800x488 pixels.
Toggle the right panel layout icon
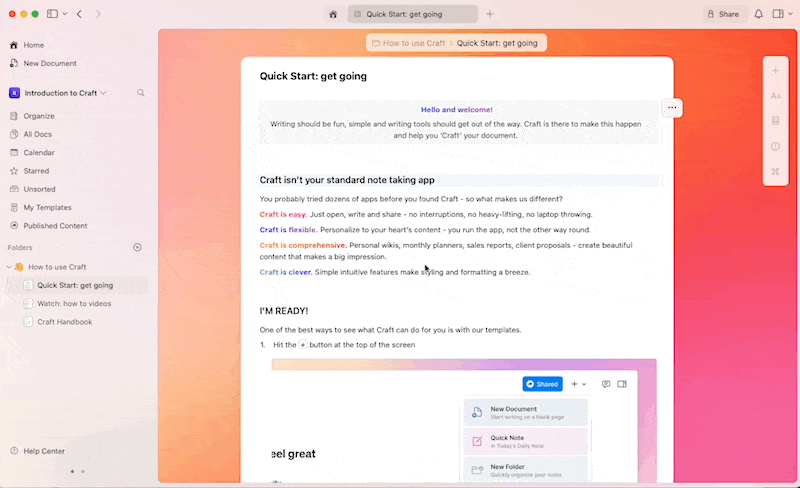778,14
